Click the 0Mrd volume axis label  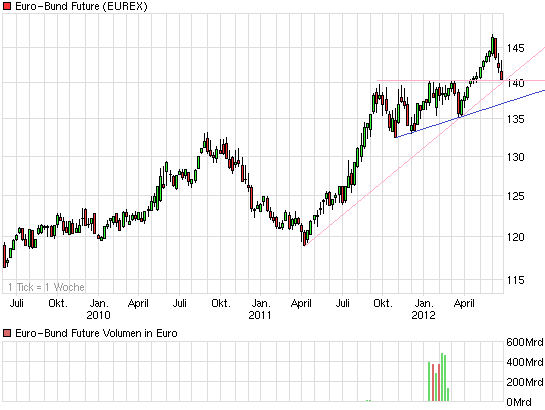(x=519, y=402)
